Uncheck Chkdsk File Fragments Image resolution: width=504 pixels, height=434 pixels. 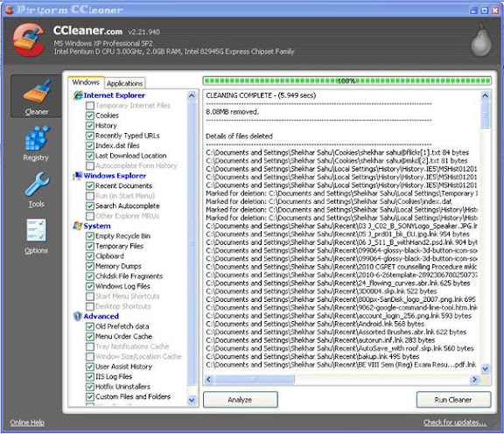pyautogui.click(x=90, y=276)
